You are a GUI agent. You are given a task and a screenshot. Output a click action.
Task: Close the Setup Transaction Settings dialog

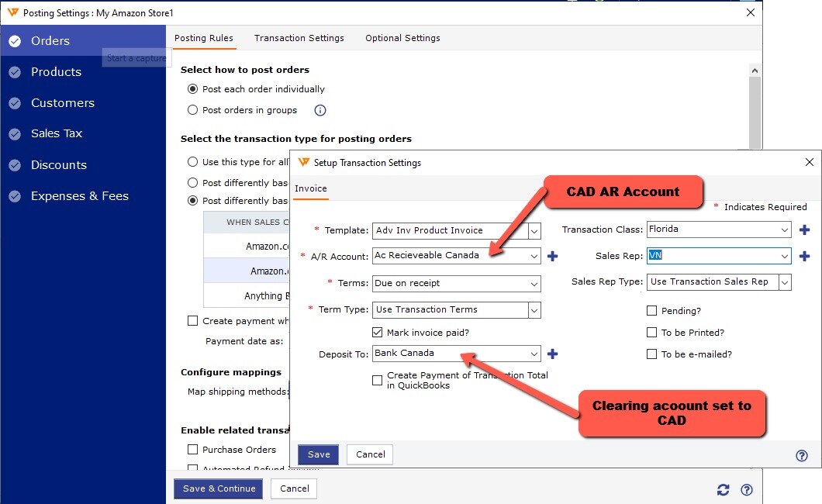(x=810, y=162)
